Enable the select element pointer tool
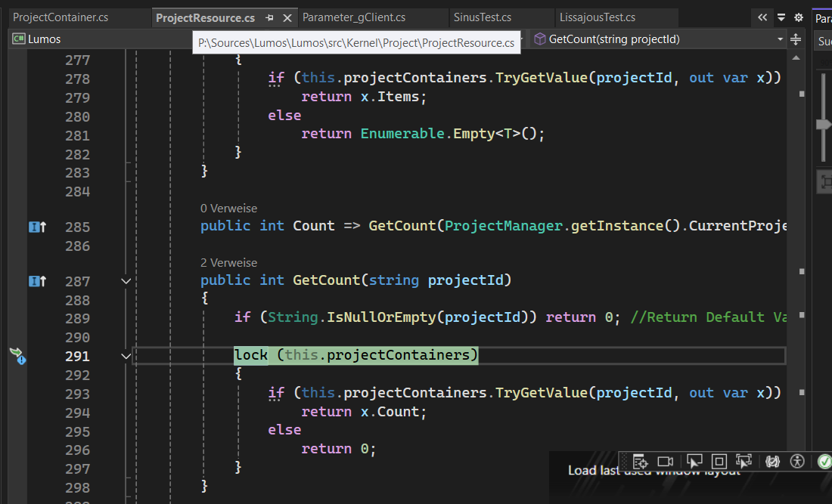 click(x=694, y=462)
